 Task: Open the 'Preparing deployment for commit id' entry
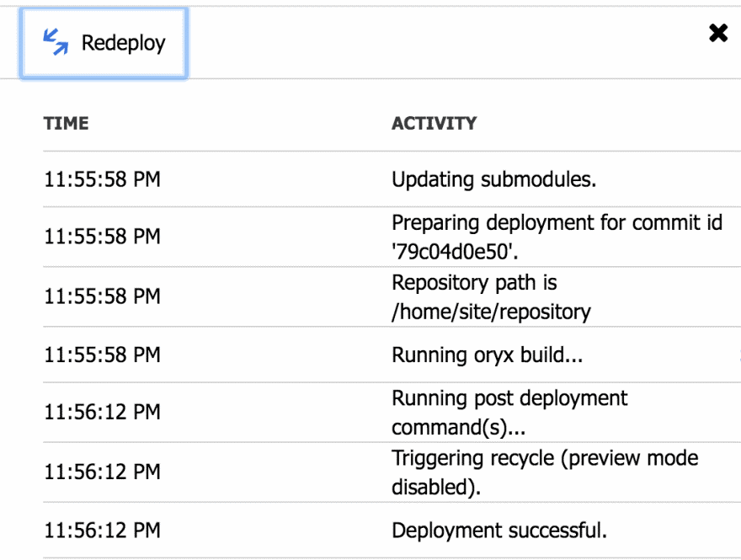point(557,224)
